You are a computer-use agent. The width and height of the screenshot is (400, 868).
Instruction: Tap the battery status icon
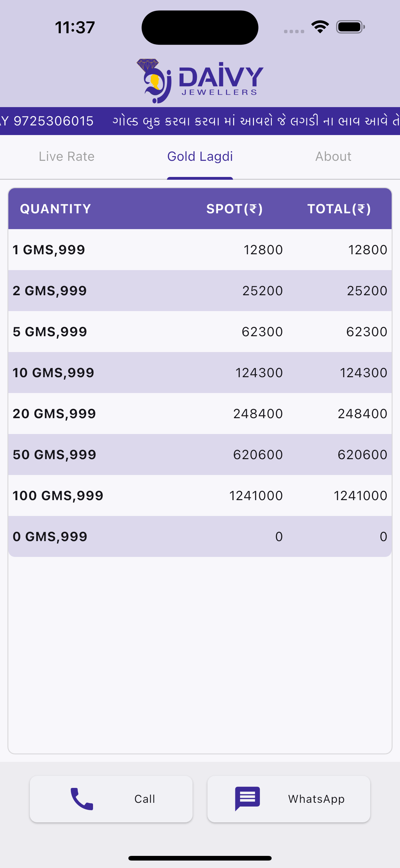coord(350,27)
